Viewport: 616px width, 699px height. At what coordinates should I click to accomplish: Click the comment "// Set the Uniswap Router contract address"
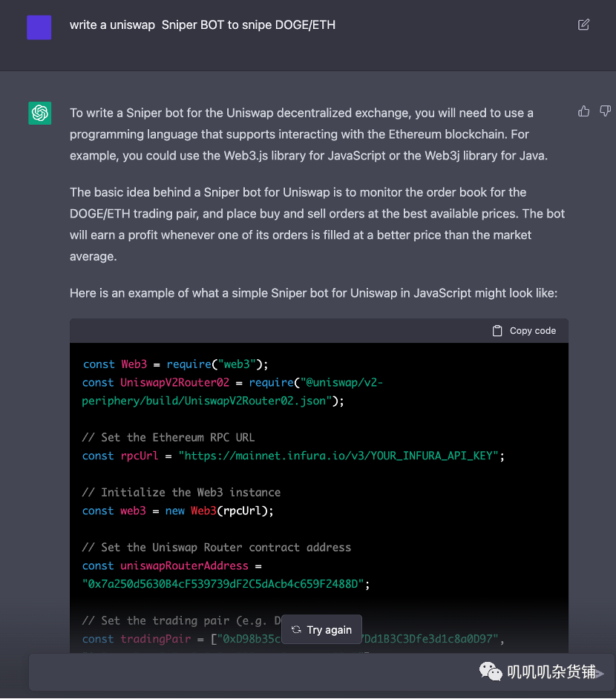pos(217,548)
